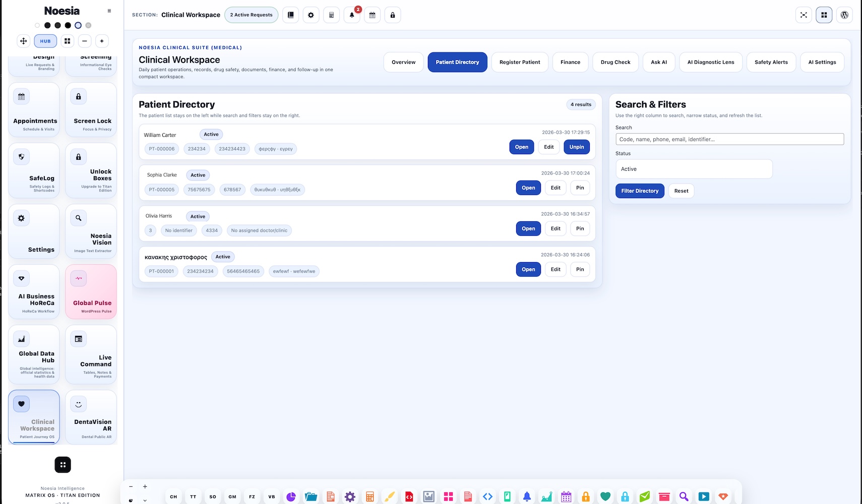Open the Global Pulse sidebar tile
This screenshot has width=862, height=504.
point(91,292)
